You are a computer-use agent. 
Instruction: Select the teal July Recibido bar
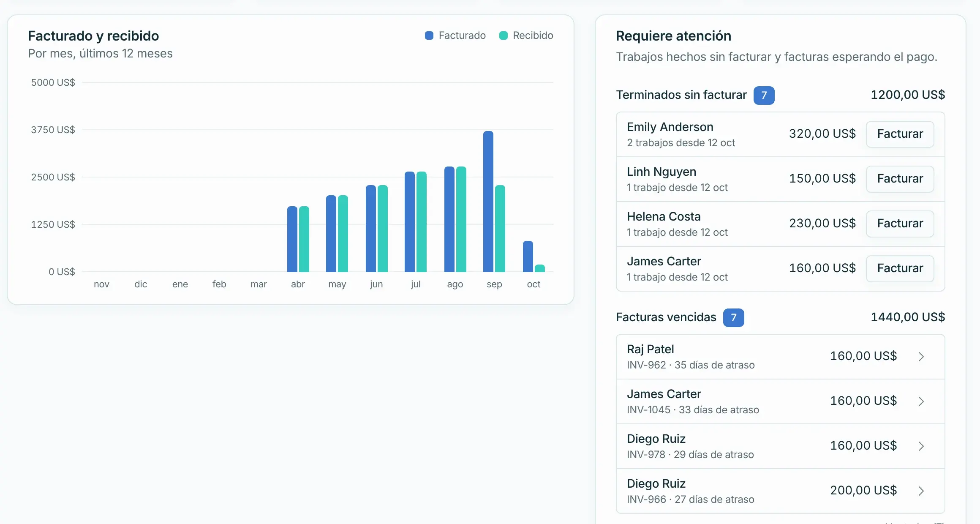click(x=422, y=222)
